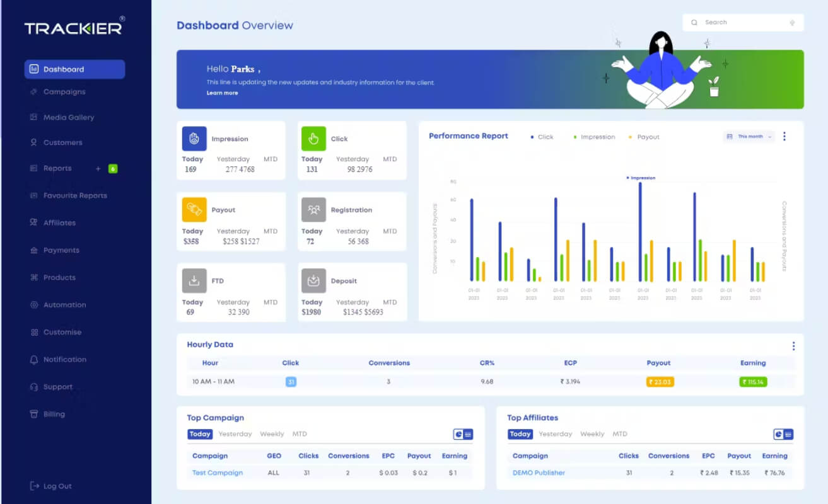This screenshot has height=504, width=828.
Task: Click into the Search input field
Action: (x=743, y=23)
